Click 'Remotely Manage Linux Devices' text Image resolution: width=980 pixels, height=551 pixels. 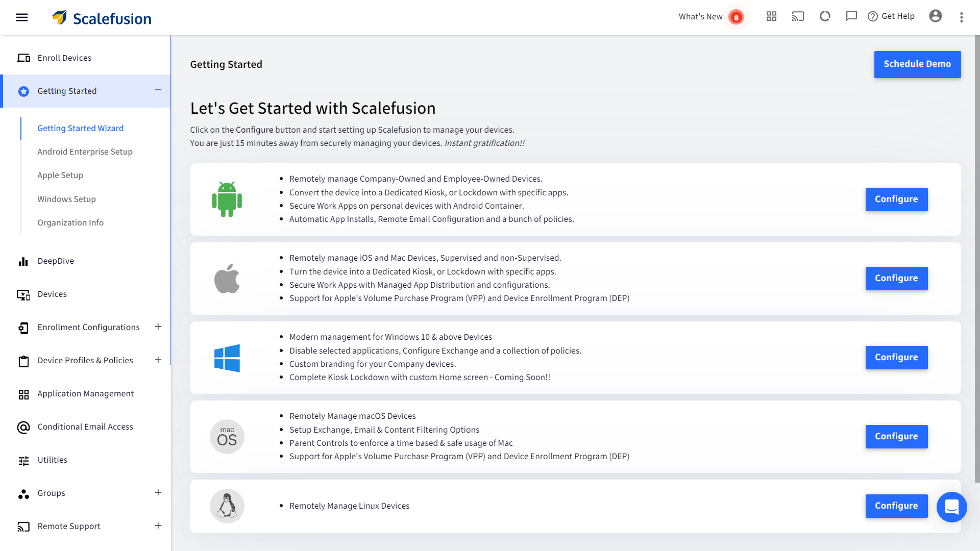coord(349,506)
